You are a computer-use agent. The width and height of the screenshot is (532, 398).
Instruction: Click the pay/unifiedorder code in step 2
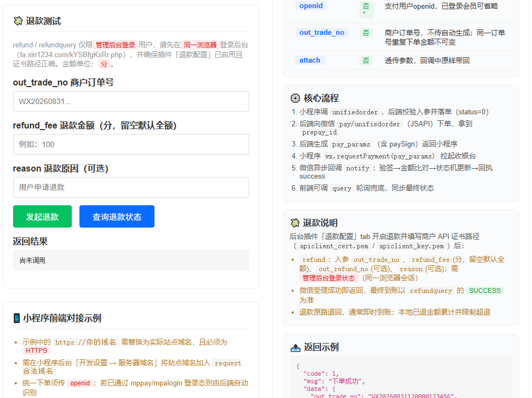[369, 124]
